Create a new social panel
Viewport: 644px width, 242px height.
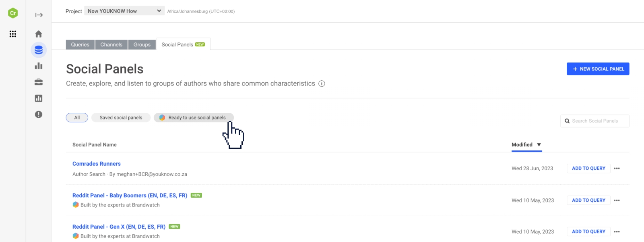pos(598,69)
